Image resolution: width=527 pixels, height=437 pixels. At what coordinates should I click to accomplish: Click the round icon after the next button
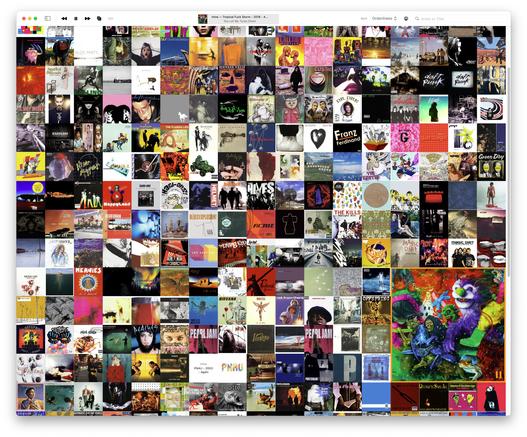pos(99,18)
